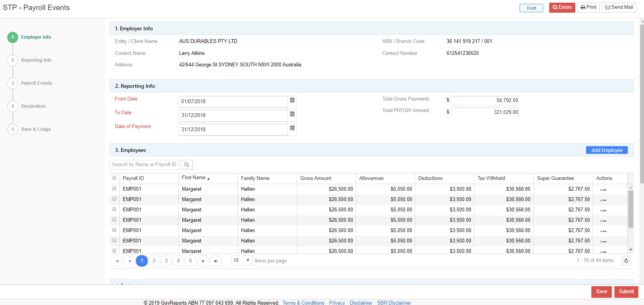Toggle the select-all checkbox in table header
The width and height of the screenshot is (644, 305).
114,178
